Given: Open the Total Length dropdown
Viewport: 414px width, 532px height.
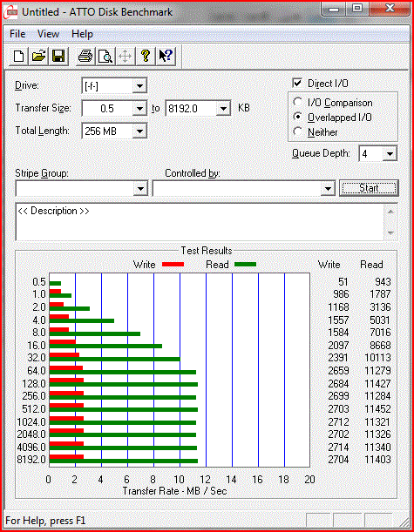Looking at the screenshot, I should tap(139, 131).
